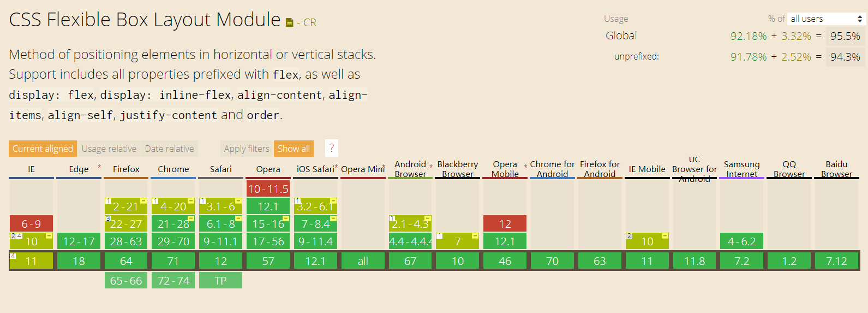Click the Opera Mini all versions cell
Image resolution: width=868 pixels, height=313 pixels.
363,261
